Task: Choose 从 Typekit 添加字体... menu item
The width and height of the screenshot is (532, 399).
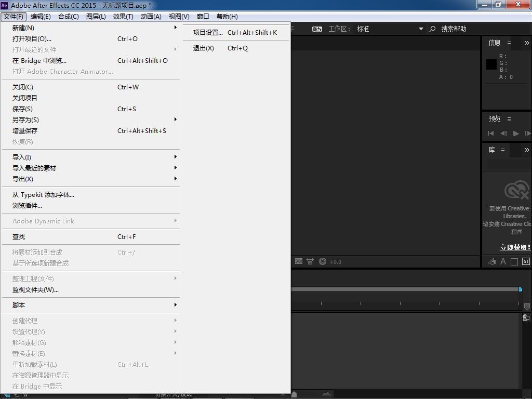Action: [x=91, y=194]
